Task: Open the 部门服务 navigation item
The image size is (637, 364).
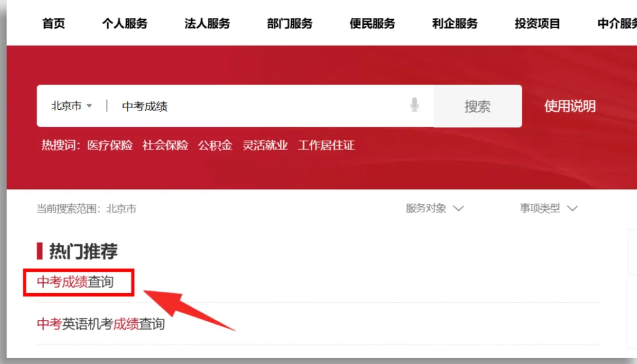Action: [289, 23]
